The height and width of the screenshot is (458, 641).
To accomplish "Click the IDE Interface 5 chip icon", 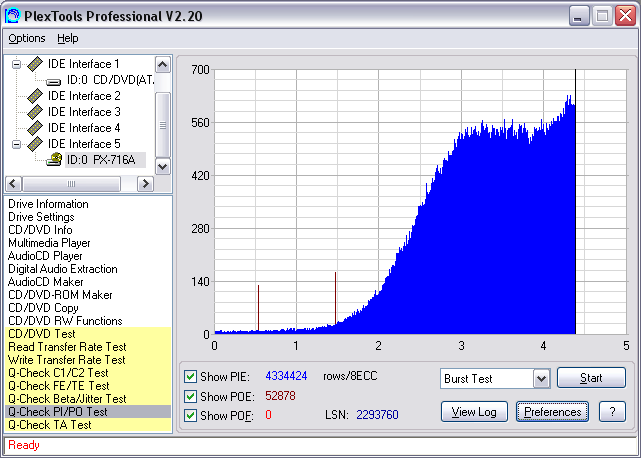I will [x=35, y=144].
